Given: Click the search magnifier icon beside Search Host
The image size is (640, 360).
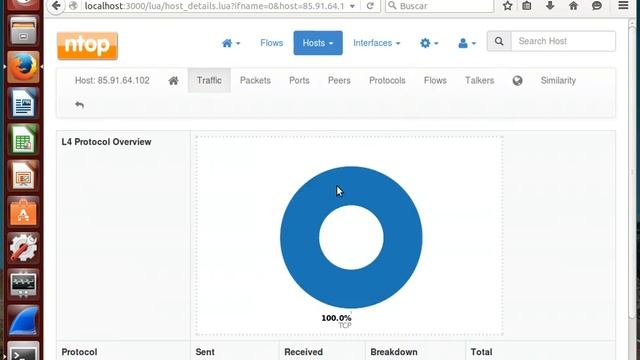Looking at the screenshot, I should tap(499, 41).
